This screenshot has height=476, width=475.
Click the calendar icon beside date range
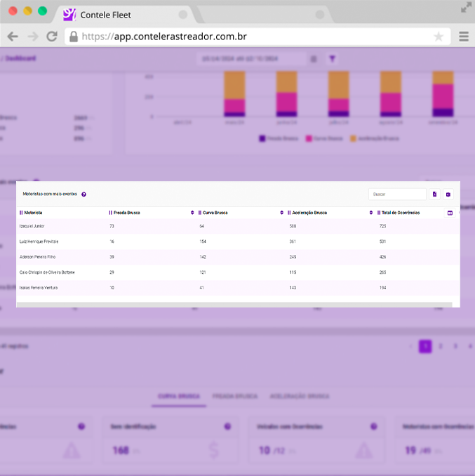[x=314, y=59]
